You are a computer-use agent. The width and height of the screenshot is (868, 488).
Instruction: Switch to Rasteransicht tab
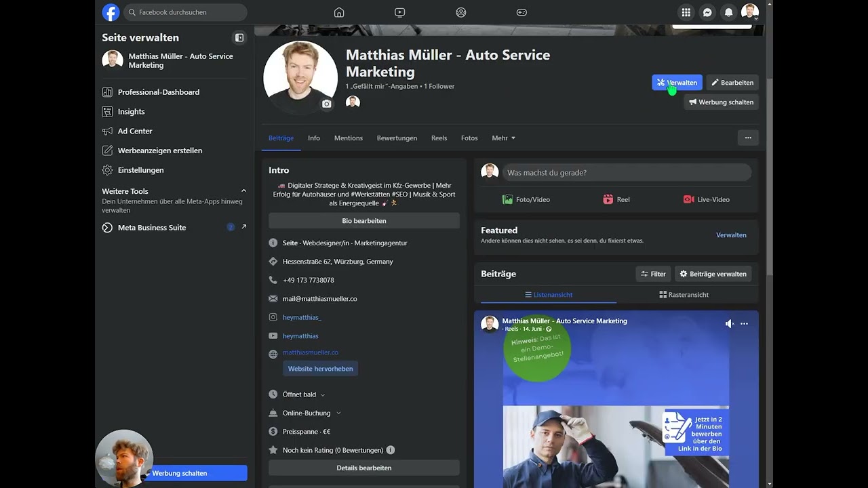point(684,295)
